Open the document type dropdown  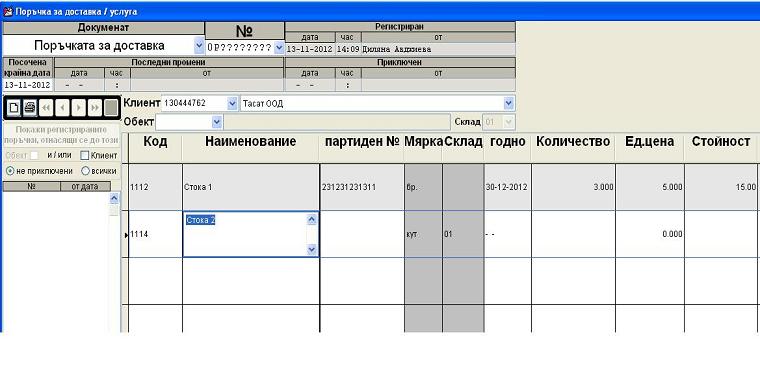coord(199,46)
